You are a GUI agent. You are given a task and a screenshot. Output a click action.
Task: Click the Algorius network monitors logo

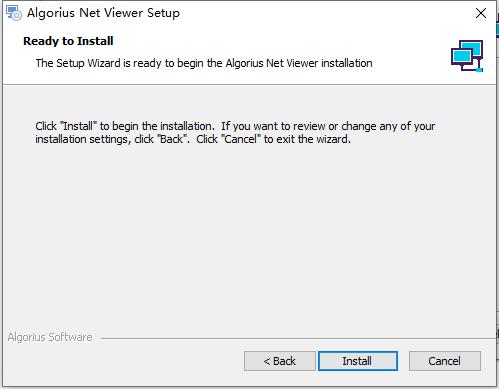[x=467, y=56]
